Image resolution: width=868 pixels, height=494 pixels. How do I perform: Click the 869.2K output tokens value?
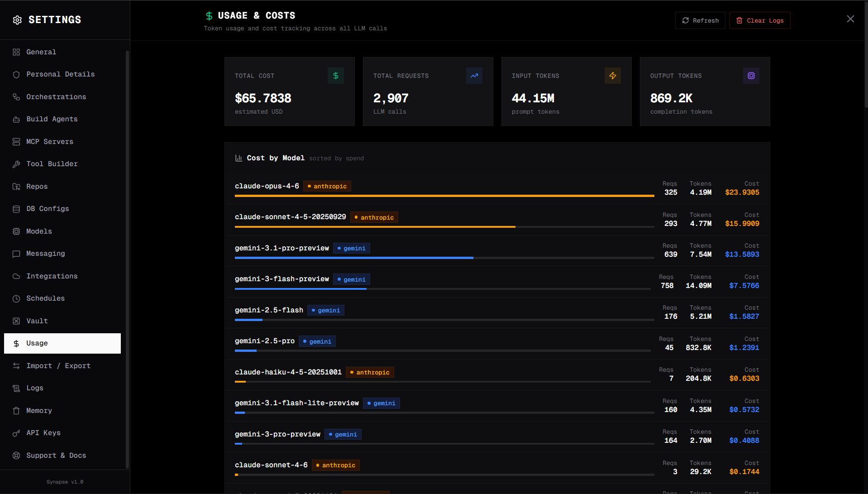pyautogui.click(x=671, y=98)
